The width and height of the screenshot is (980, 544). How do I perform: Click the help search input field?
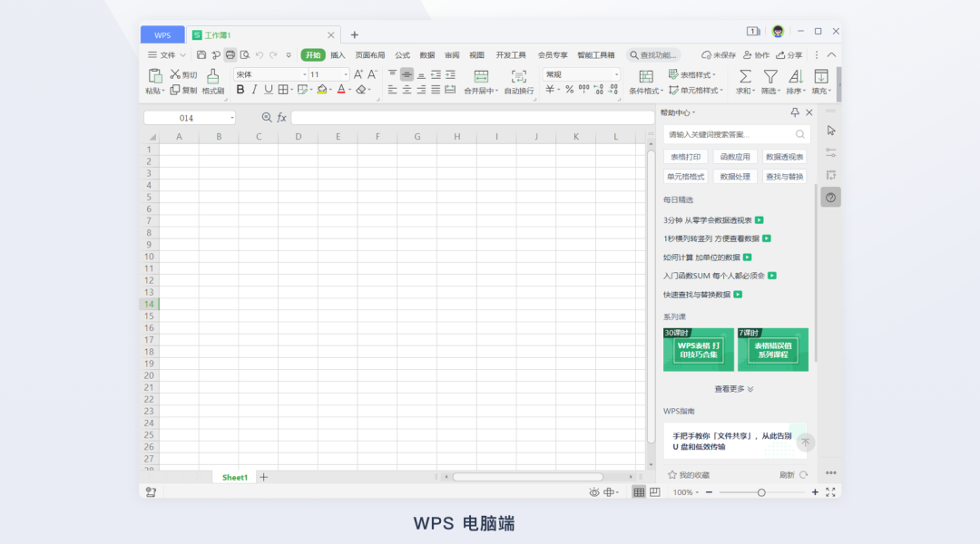coord(729,134)
